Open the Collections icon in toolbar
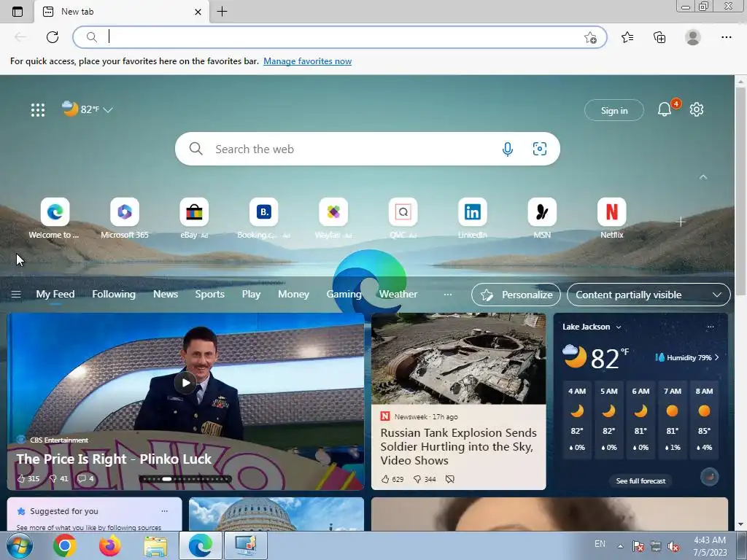 (659, 37)
